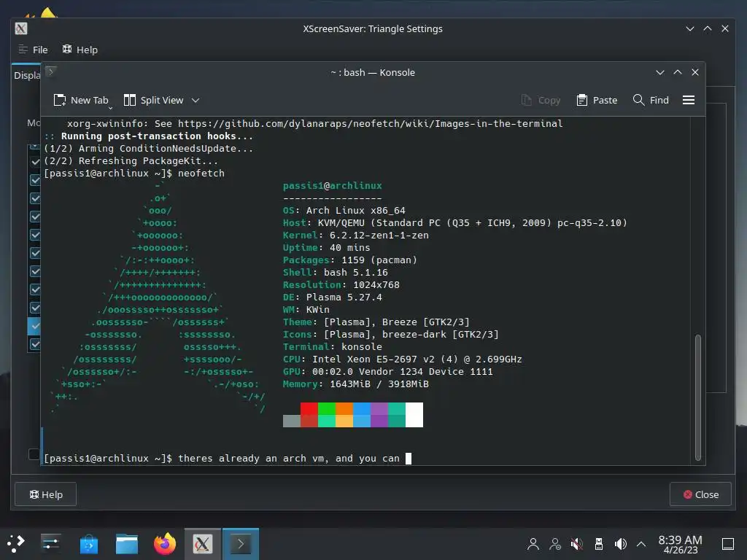Switch to the Display tab in XScreenSaver

tap(27, 75)
